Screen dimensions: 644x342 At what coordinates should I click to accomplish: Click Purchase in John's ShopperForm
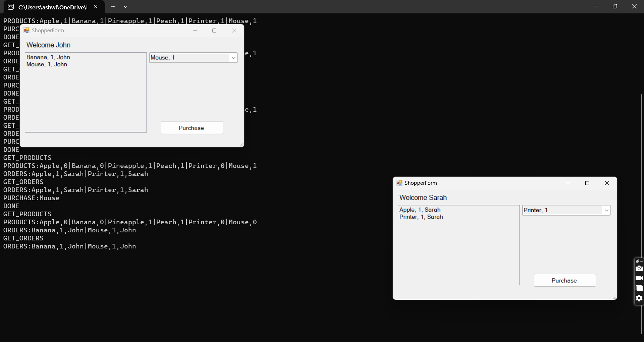(192, 128)
